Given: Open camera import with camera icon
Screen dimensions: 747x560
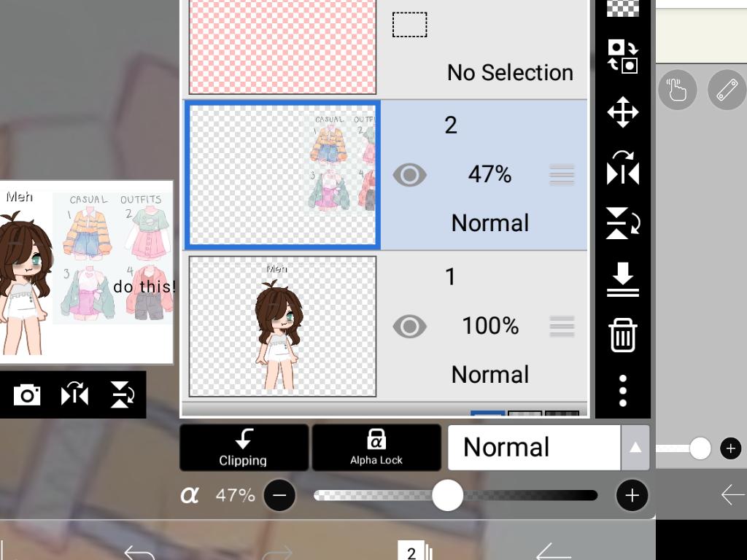Looking at the screenshot, I should point(28,394).
